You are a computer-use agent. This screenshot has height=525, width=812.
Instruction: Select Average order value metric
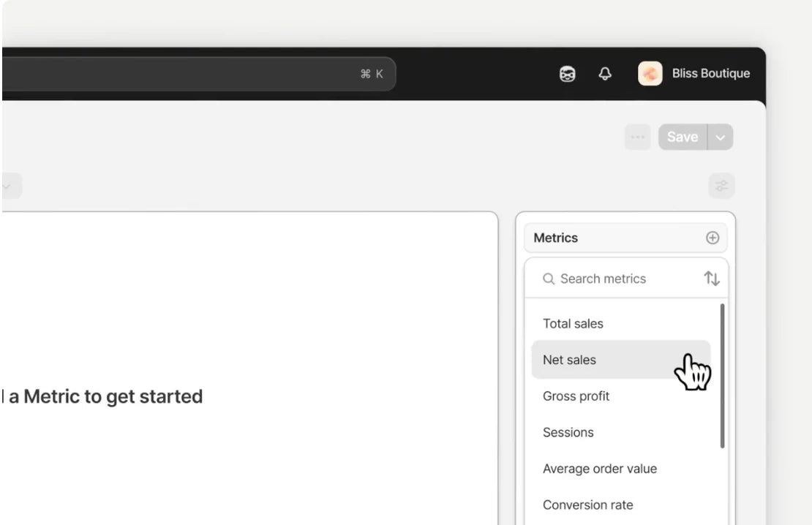coord(600,469)
